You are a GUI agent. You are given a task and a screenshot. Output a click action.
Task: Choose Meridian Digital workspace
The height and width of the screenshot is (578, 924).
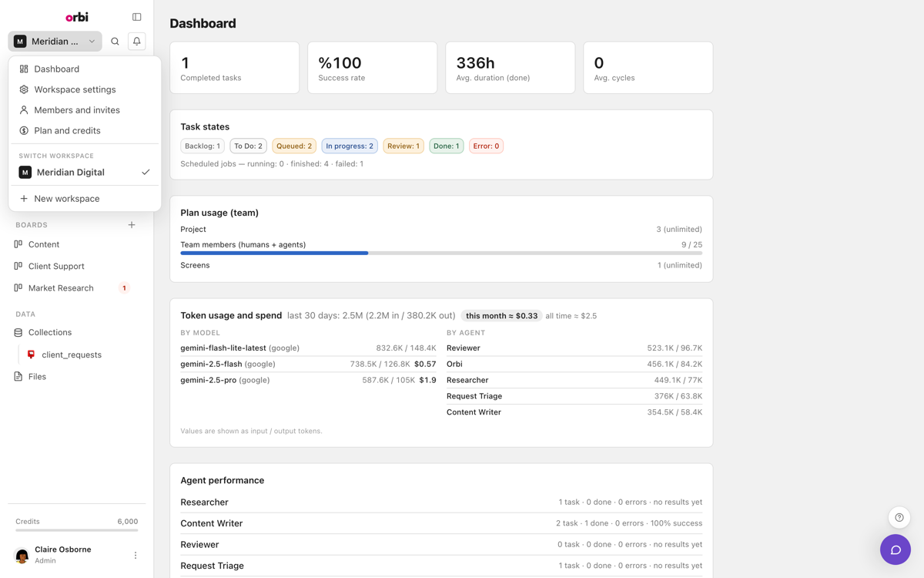tap(85, 173)
